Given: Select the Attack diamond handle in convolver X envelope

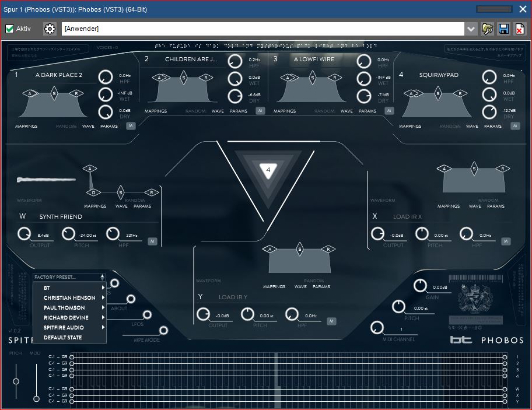Looking at the screenshot, I should (x=444, y=169).
